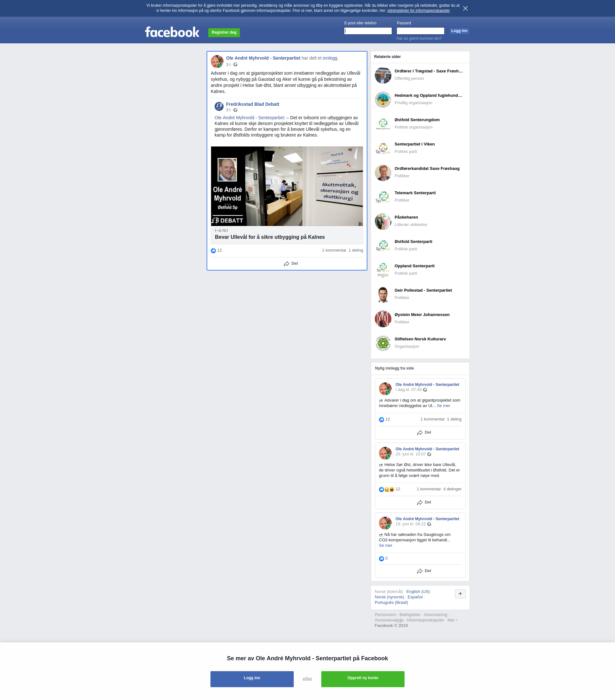Click Stiftelsen Norsk Kulturarv logo
This screenshot has width=615, height=700.
point(383,343)
